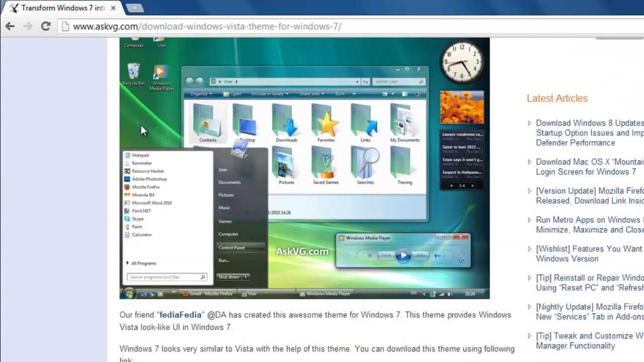
Task: Open Wishlist Features You Want article
Action: click(x=590, y=254)
